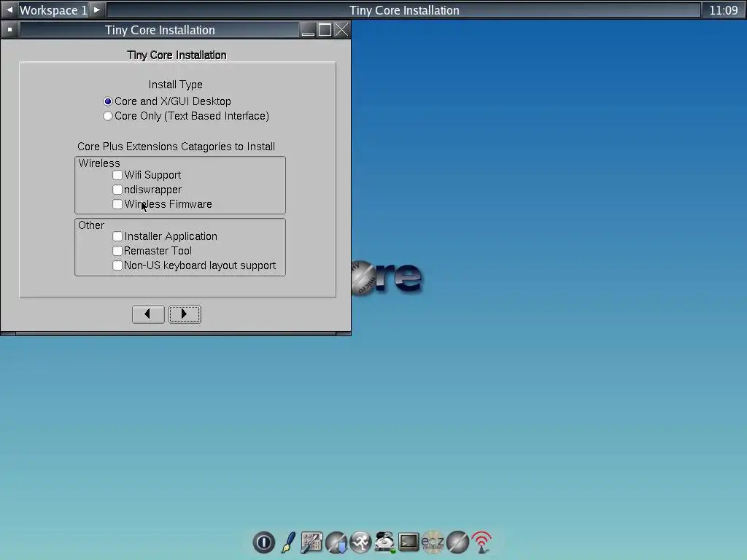Click the 11:09 clock
747x560 pixels.
[723, 10]
